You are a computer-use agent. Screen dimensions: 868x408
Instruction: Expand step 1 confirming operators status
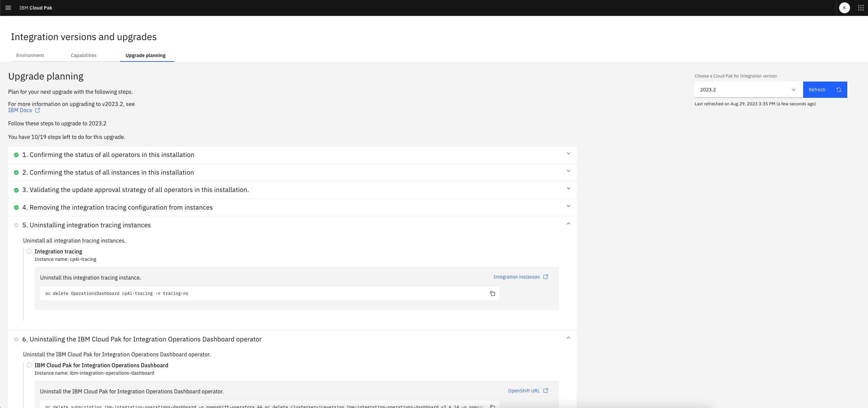(x=568, y=154)
